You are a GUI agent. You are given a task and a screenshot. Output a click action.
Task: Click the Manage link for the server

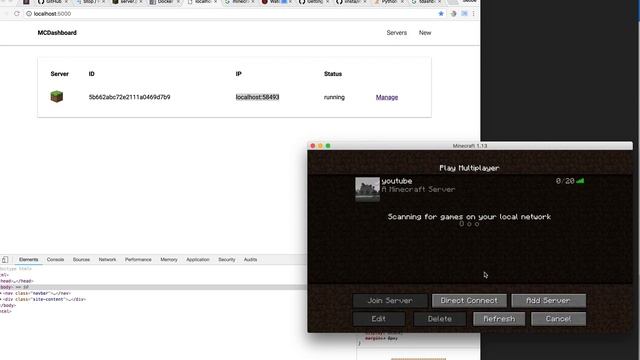pyautogui.click(x=387, y=97)
